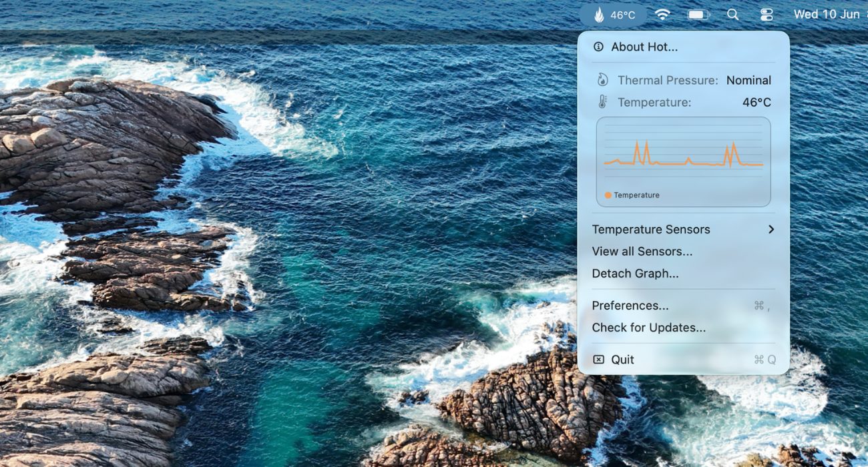Select Check for Updates...
The width and height of the screenshot is (868, 467).
684,328
